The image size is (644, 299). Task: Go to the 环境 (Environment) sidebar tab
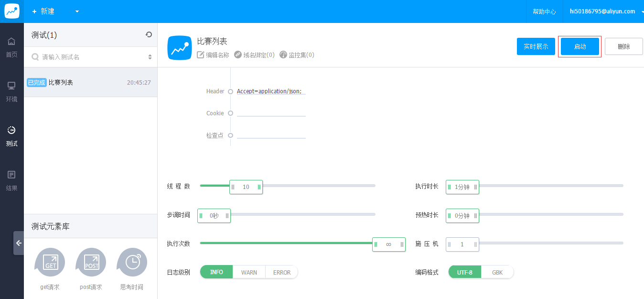click(11, 92)
